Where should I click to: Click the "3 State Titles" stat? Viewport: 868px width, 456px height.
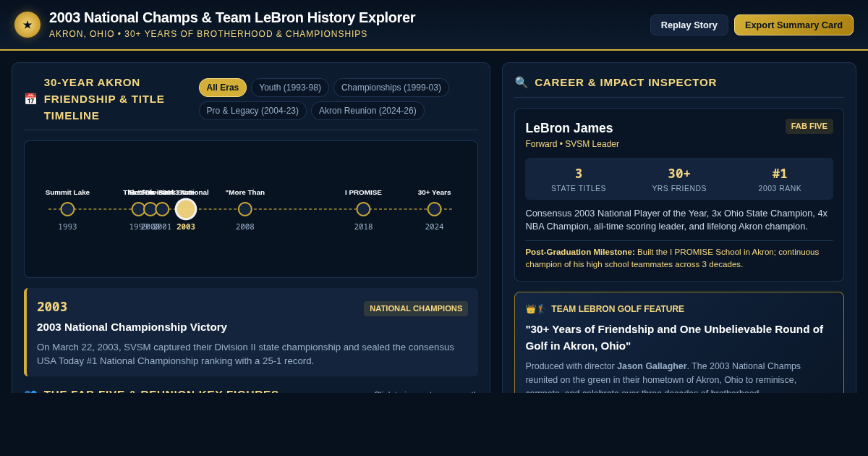(579, 180)
